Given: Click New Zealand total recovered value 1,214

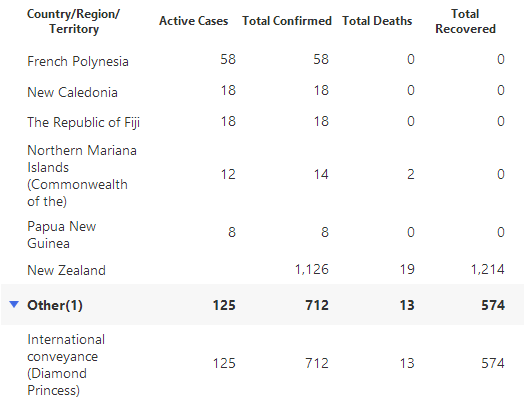Looking at the screenshot, I should 488,269.
